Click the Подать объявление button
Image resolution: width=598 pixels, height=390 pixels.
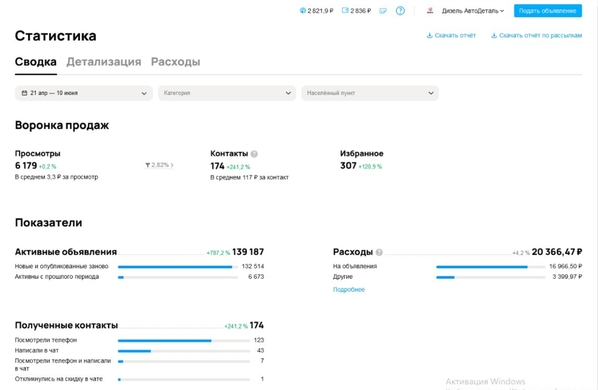point(548,11)
